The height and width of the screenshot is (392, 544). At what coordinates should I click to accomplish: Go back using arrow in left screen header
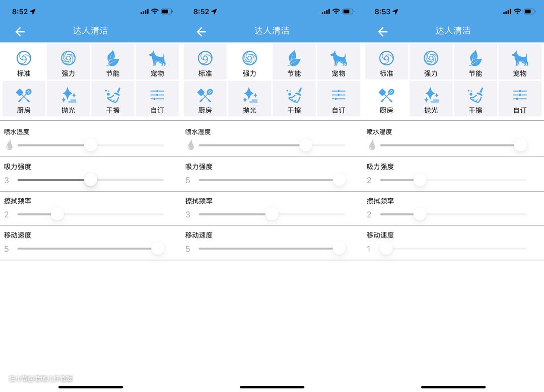(x=20, y=32)
